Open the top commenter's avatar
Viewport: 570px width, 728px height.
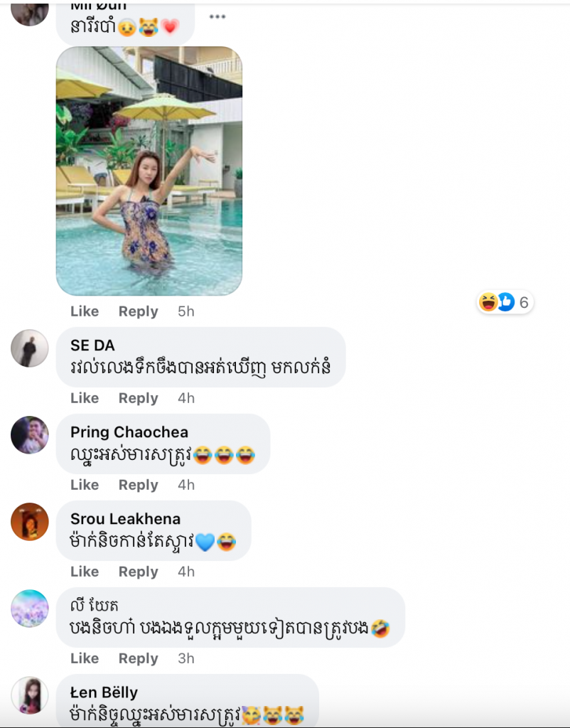click(30, 13)
